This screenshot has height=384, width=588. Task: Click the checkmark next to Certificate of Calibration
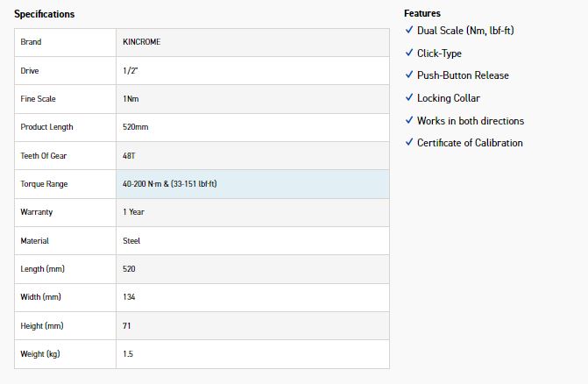coord(408,142)
